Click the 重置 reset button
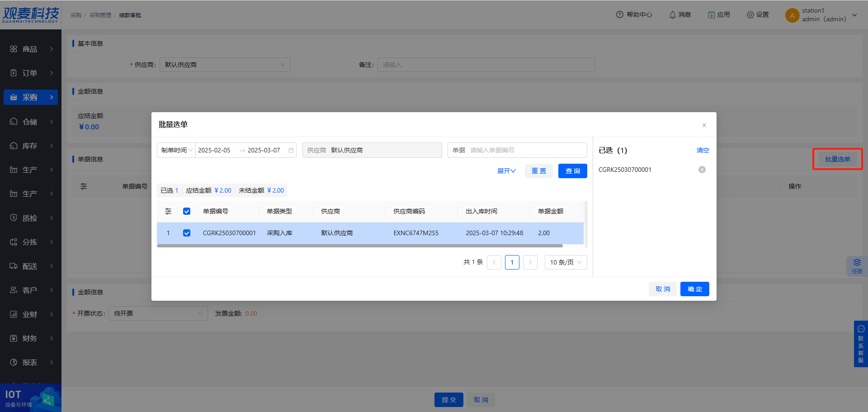 pos(539,171)
